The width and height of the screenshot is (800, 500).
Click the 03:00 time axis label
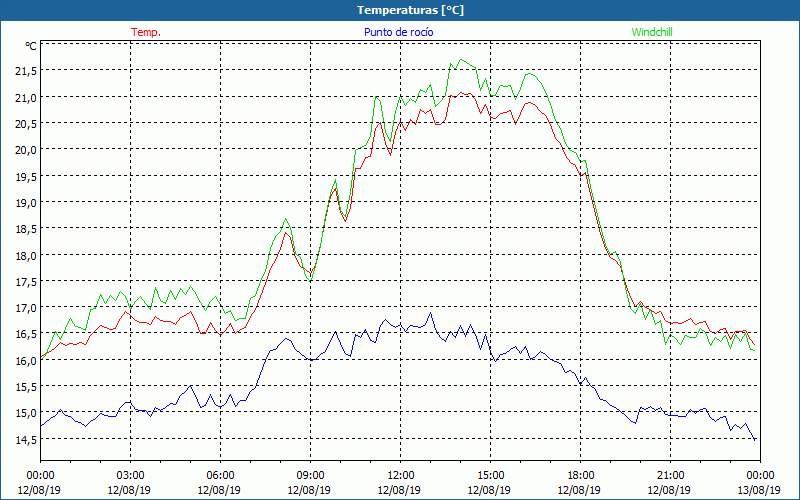coord(130,476)
